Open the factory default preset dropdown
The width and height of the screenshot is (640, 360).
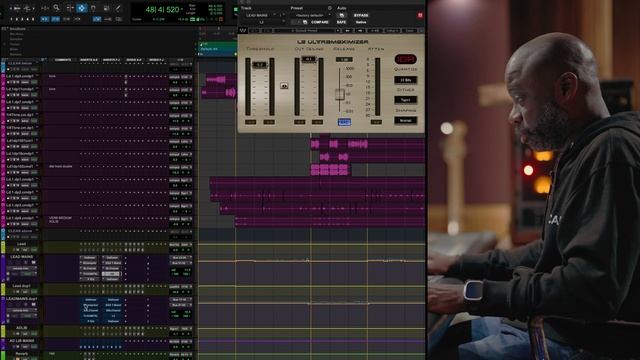(x=311, y=16)
